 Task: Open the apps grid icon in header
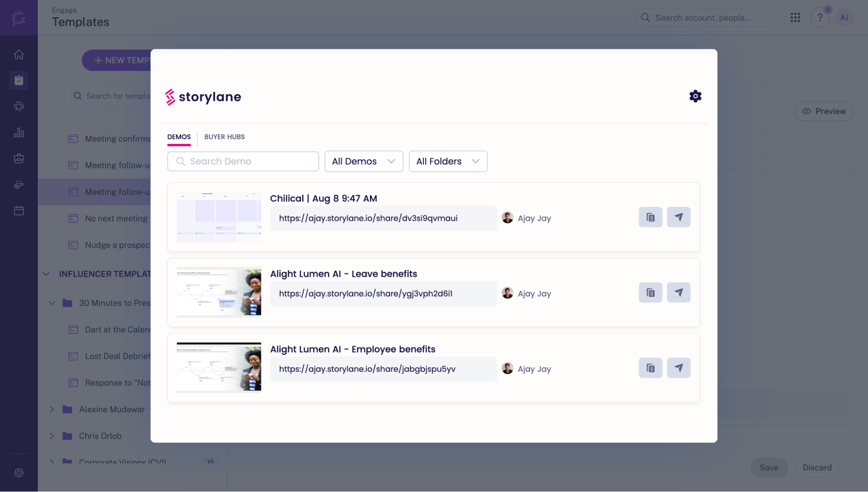[795, 18]
